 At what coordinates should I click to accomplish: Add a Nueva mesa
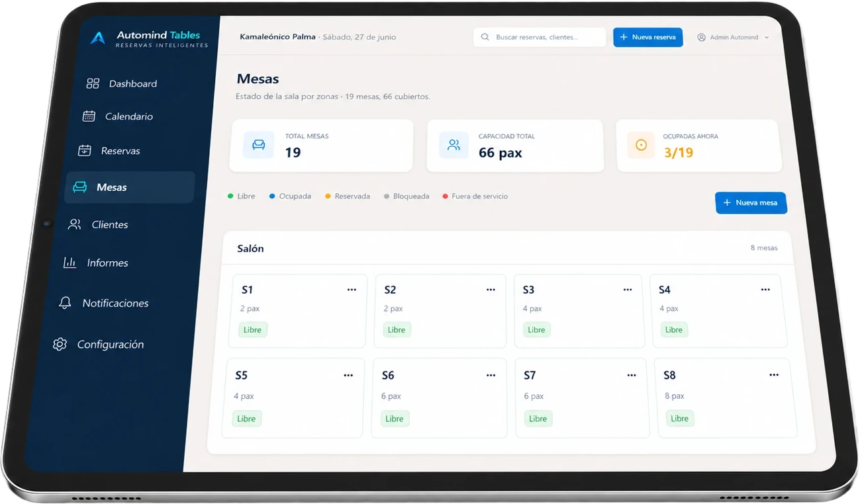751,202
